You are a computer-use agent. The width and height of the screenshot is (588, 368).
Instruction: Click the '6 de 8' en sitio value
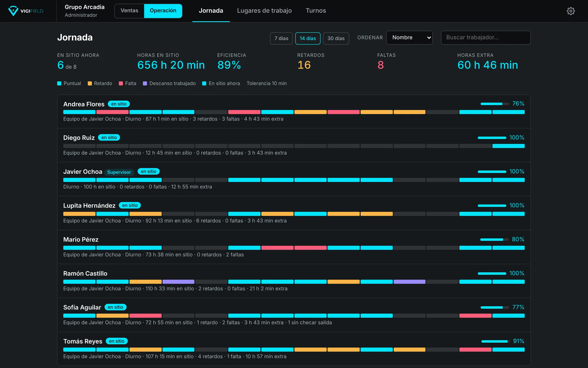[x=67, y=65]
